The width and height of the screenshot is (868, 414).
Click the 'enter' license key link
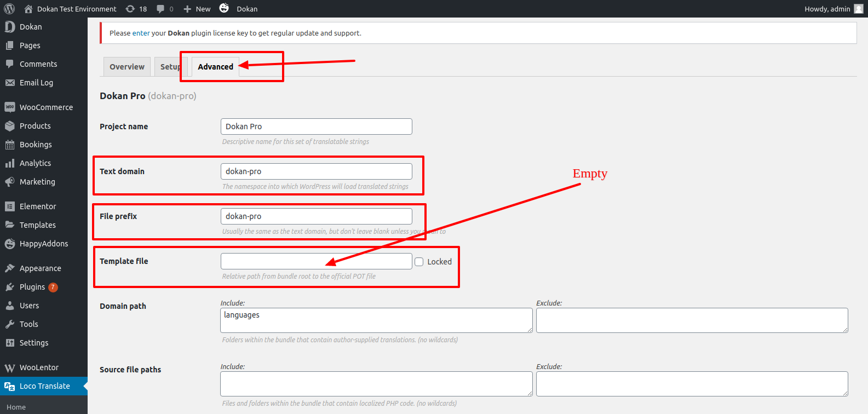tap(141, 33)
